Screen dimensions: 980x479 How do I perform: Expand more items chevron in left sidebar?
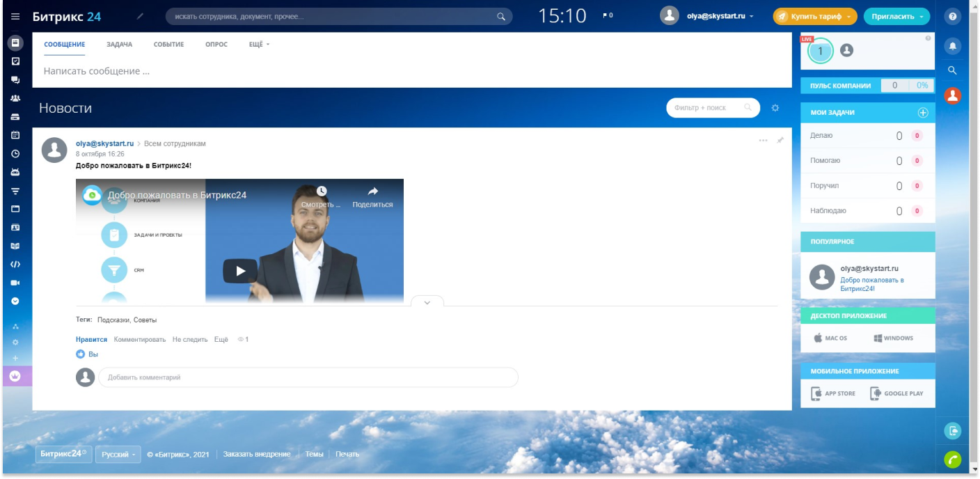pyautogui.click(x=15, y=301)
